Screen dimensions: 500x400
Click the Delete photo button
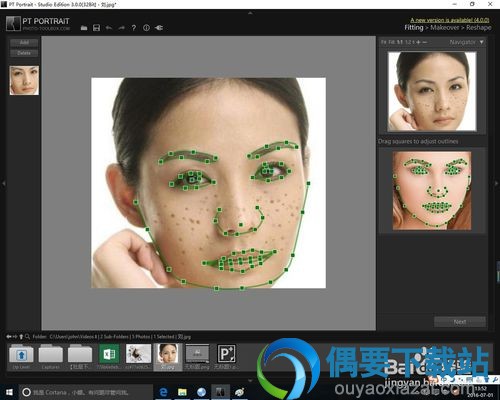(24, 53)
